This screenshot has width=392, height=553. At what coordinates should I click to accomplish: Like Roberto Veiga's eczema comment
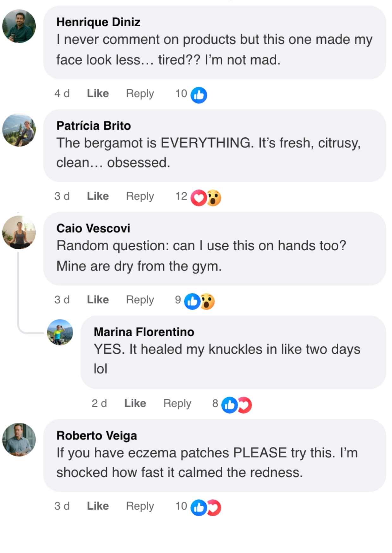click(x=98, y=506)
